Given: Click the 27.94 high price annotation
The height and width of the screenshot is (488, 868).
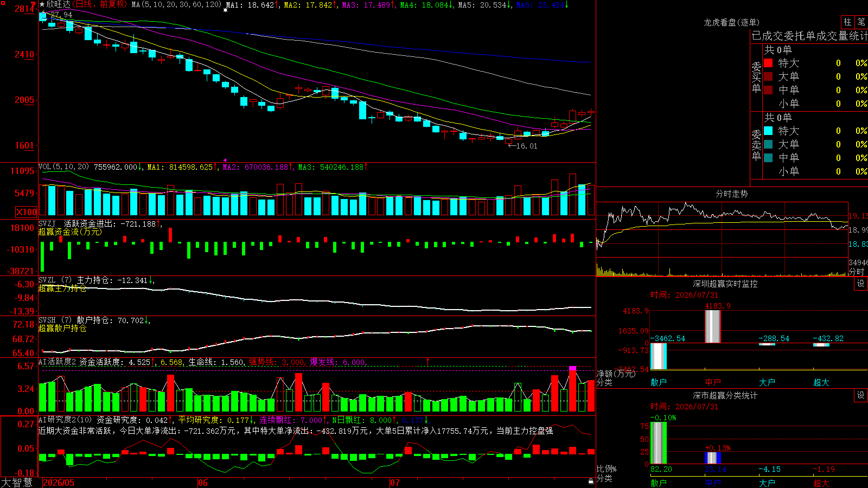Looking at the screenshot, I should [x=61, y=15].
